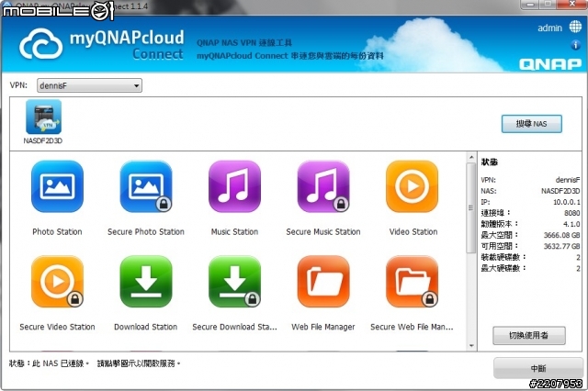
Task: Click the maximum capacity 3666.08 GB
Action: click(x=561, y=235)
